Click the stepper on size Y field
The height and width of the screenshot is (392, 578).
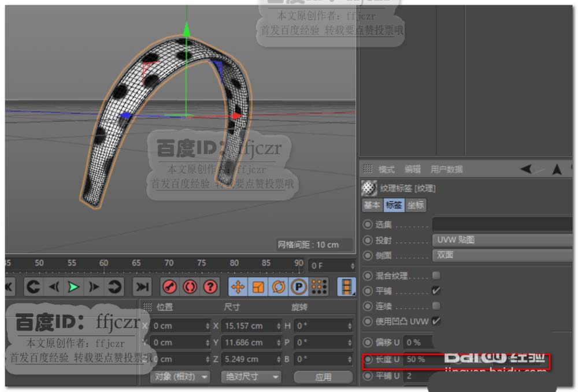(x=279, y=343)
